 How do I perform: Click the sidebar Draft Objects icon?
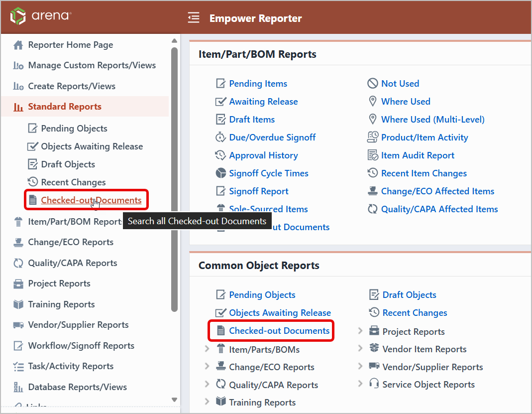(x=32, y=164)
